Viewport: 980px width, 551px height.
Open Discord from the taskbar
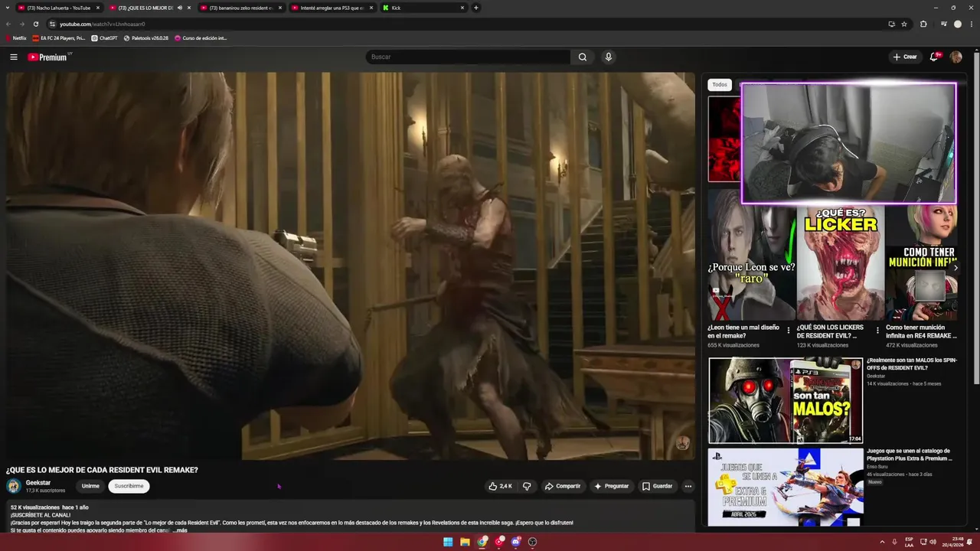(516, 542)
